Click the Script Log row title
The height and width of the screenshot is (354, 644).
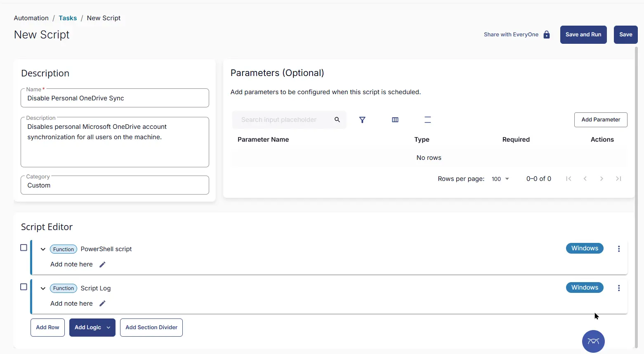(96, 288)
